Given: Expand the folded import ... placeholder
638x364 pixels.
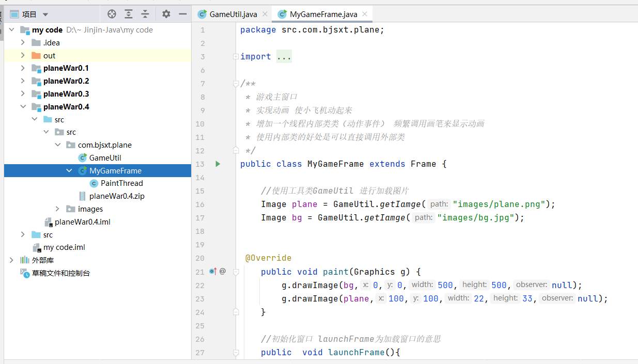Looking at the screenshot, I should (284, 57).
